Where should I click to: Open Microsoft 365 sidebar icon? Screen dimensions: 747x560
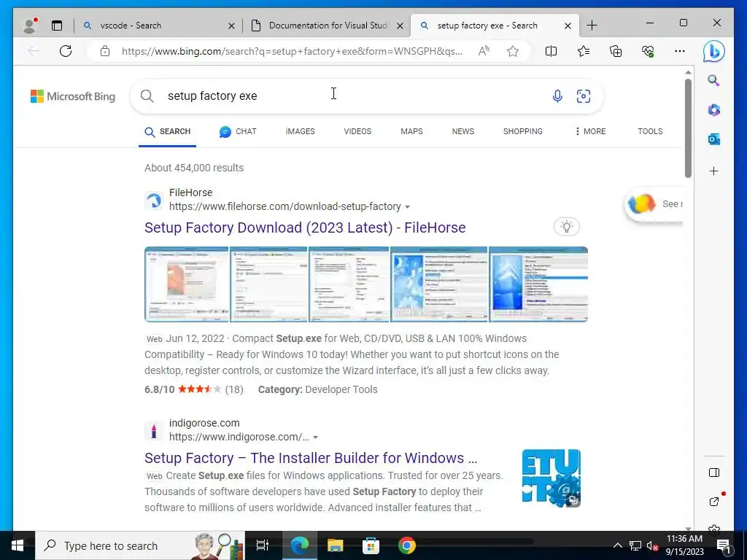pos(713,110)
